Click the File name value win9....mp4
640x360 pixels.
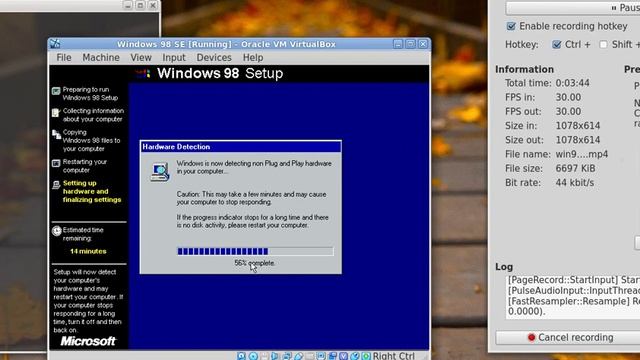(x=582, y=155)
